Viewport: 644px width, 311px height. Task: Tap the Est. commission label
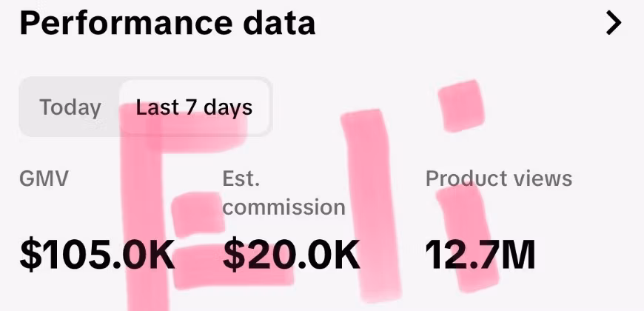[x=284, y=193]
